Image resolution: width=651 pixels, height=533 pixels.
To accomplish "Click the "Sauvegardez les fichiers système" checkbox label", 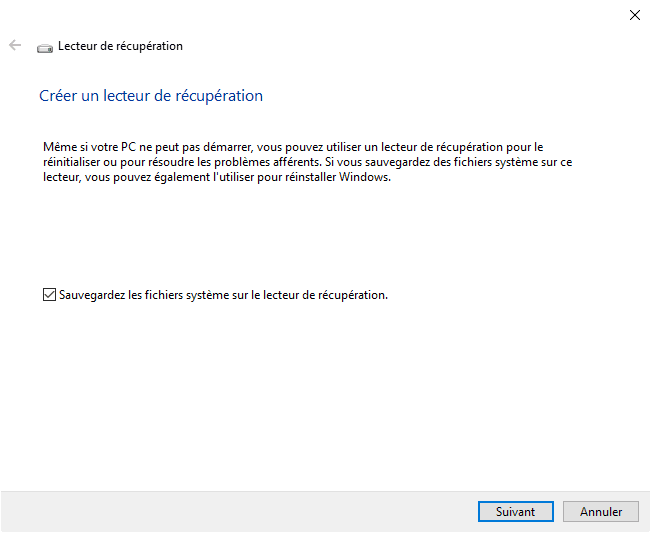I will pyautogui.click(x=222, y=295).
